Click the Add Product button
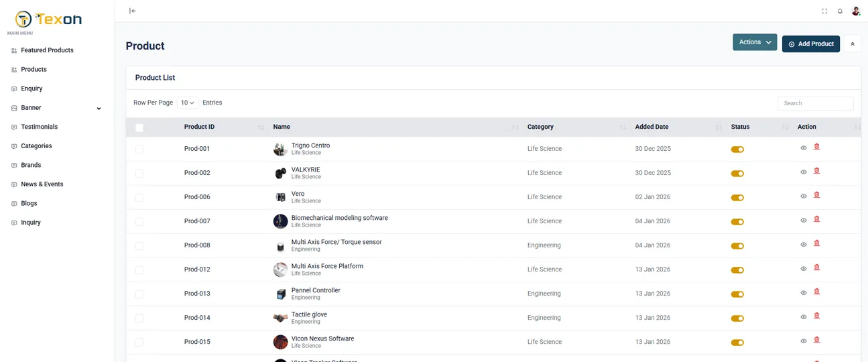 coord(811,44)
